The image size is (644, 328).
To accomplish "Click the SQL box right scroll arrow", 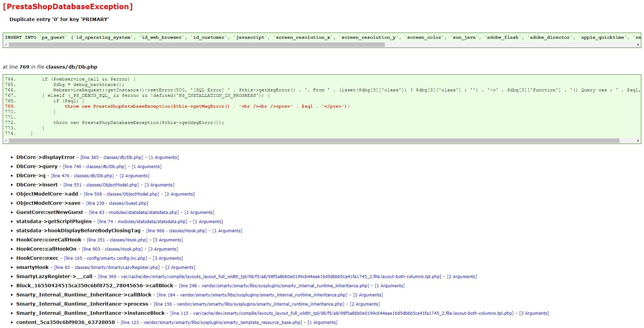I will 638,44.
